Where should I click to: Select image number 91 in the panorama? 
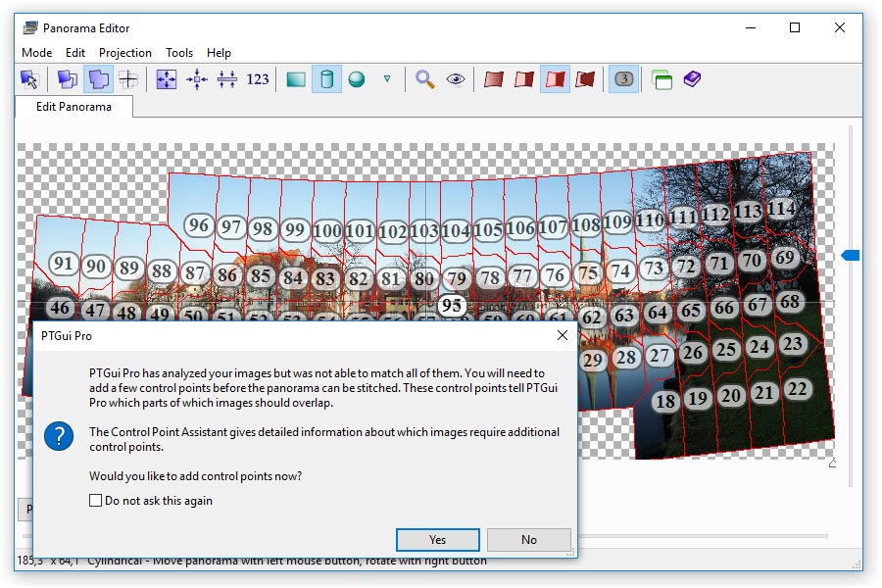click(x=63, y=263)
